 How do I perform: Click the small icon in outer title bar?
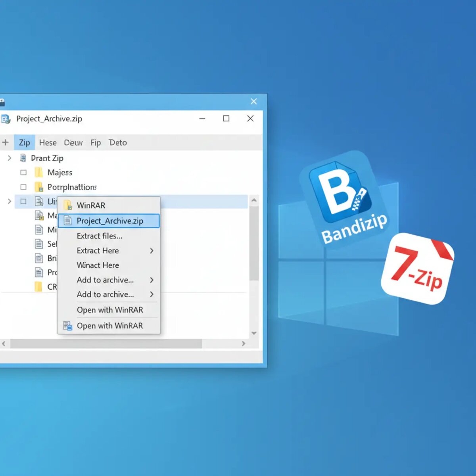(x=2, y=102)
